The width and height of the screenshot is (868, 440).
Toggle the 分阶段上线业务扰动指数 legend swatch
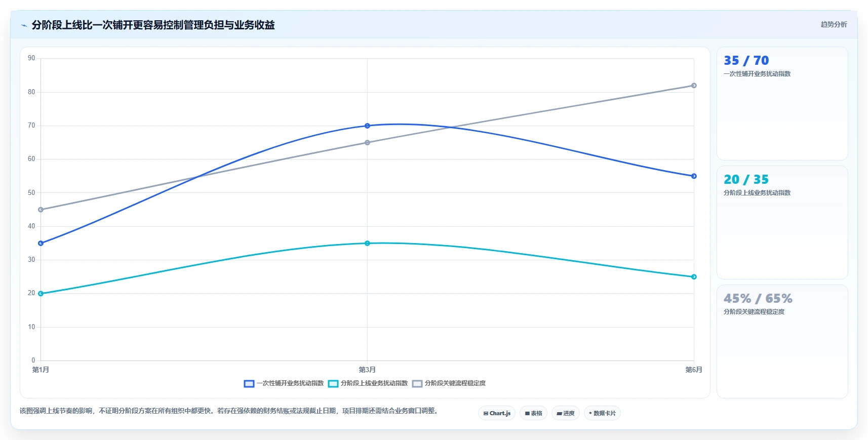333,383
